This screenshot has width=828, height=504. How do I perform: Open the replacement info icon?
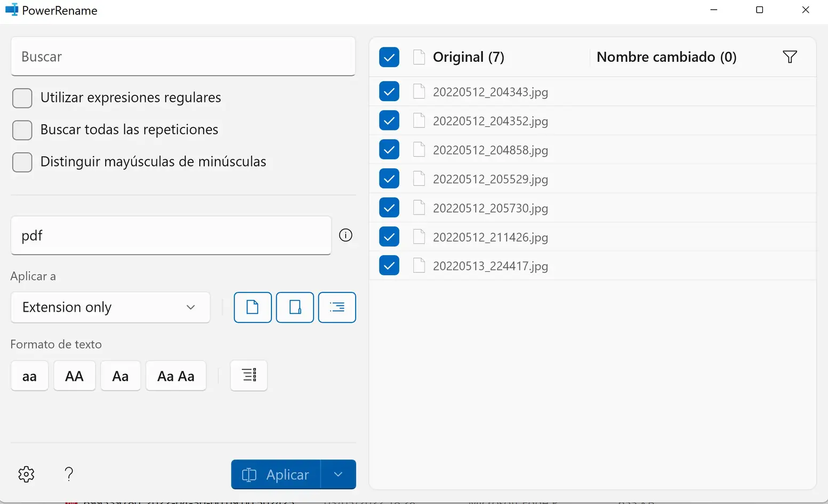point(345,235)
